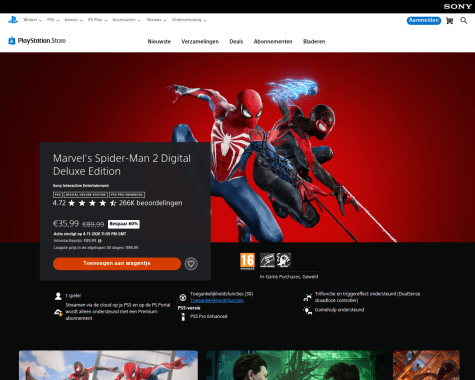This screenshot has width=475, height=380.
Task: Click the half-star rating icon
Action: pos(113,203)
